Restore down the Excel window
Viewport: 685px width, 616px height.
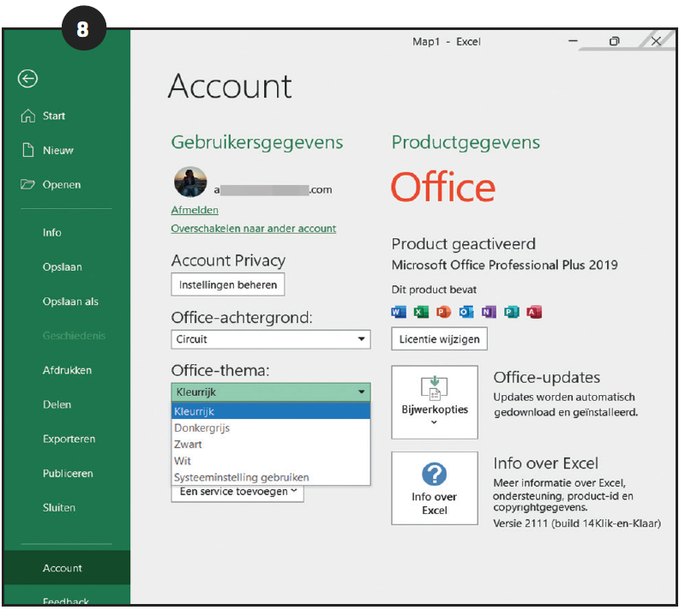[614, 41]
